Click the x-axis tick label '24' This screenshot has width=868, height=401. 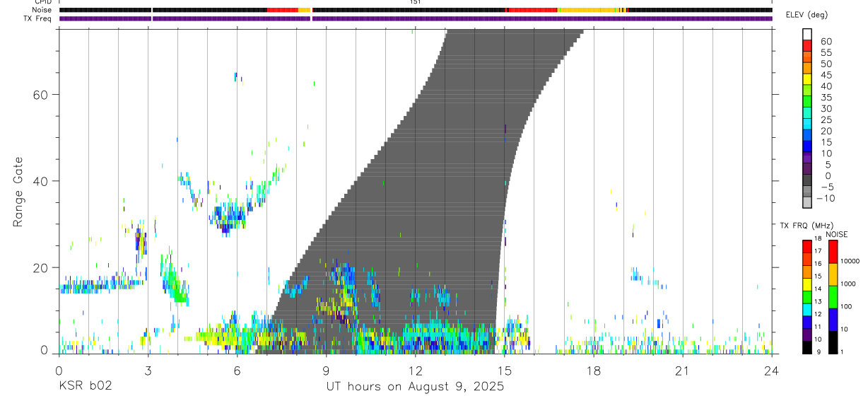771,370
